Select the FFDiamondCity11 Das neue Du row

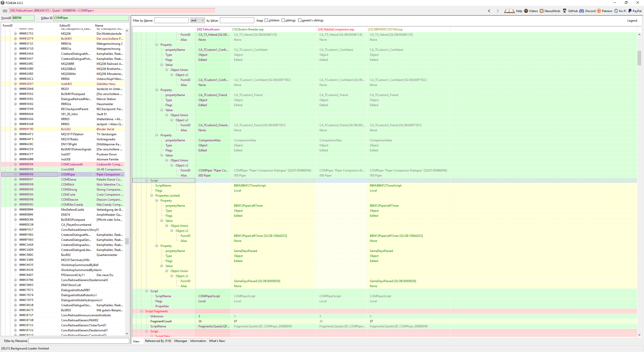click(63, 275)
